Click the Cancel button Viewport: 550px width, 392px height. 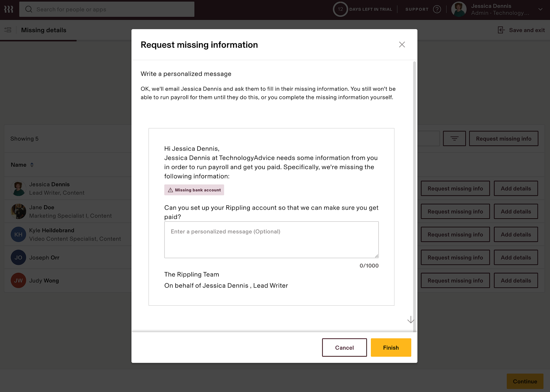click(345, 348)
